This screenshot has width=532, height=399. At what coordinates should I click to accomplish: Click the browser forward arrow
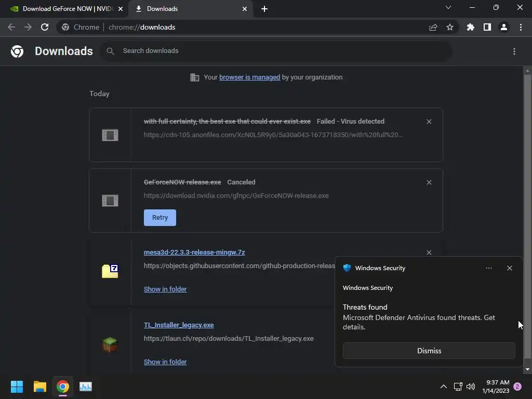pos(28,27)
